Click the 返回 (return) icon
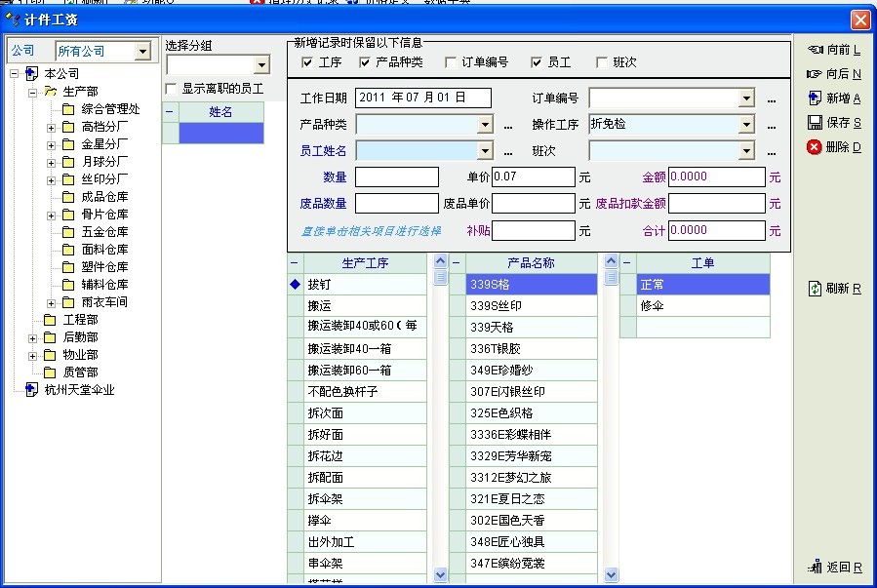The image size is (877, 588). [x=815, y=567]
